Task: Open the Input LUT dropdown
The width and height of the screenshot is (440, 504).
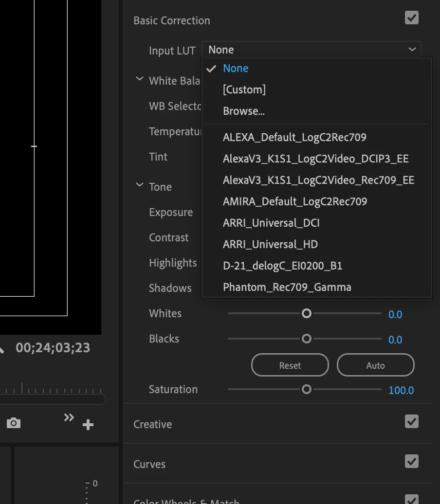Action: point(312,50)
